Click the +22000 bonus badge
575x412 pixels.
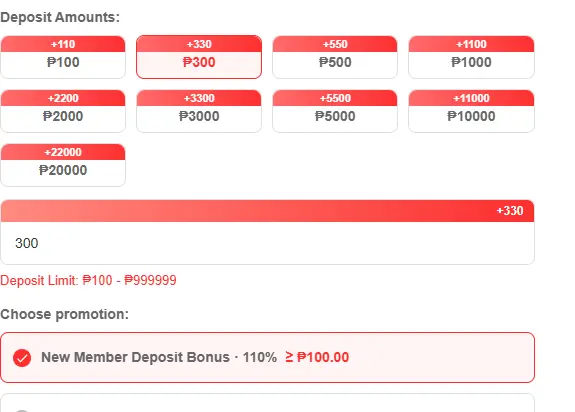pos(63,152)
